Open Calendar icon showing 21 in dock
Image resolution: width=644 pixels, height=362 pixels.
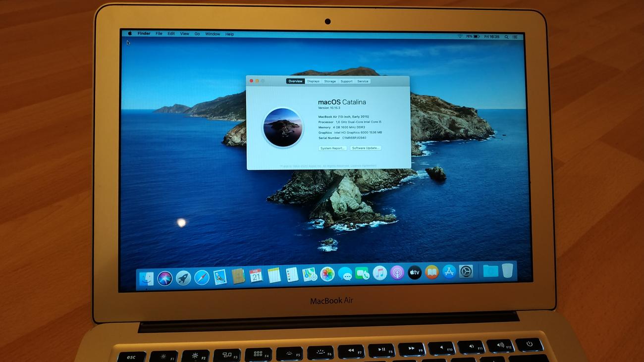point(256,275)
